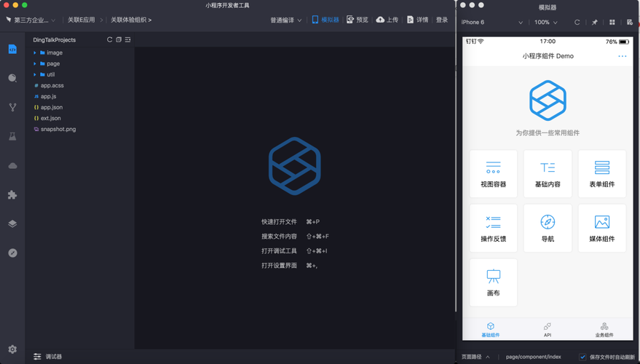Click the 上传 upload button
Viewport: 640px width, 364px height.
click(387, 20)
